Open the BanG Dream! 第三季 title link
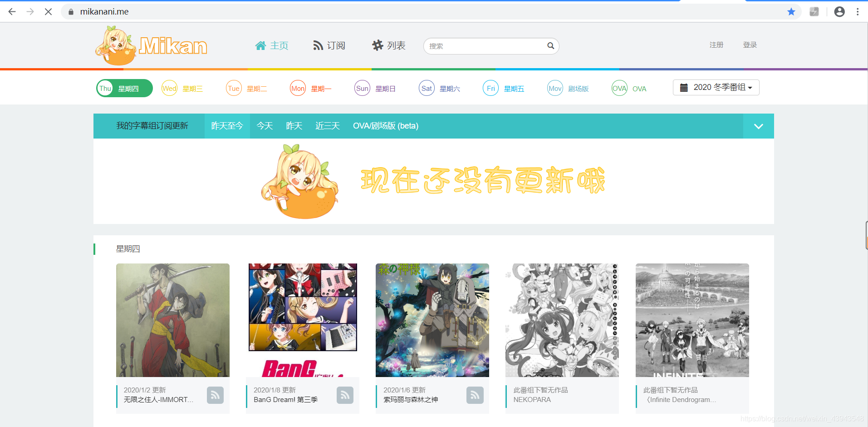 [285, 400]
